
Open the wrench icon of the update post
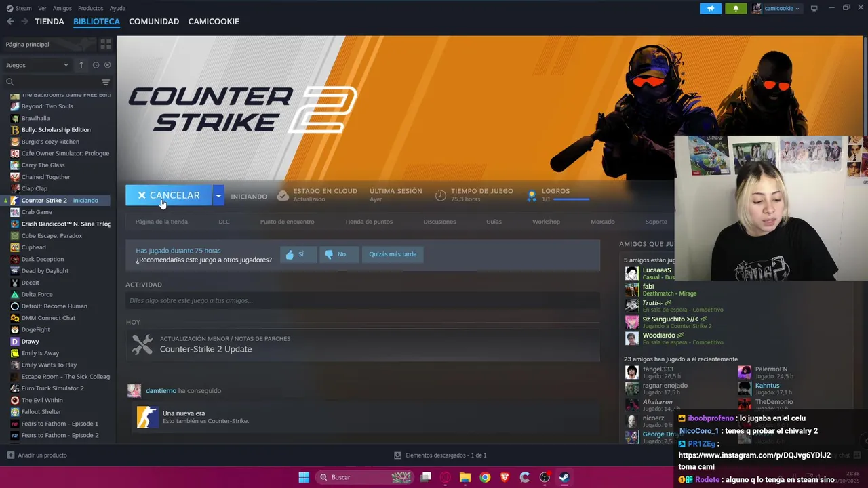[x=142, y=344]
